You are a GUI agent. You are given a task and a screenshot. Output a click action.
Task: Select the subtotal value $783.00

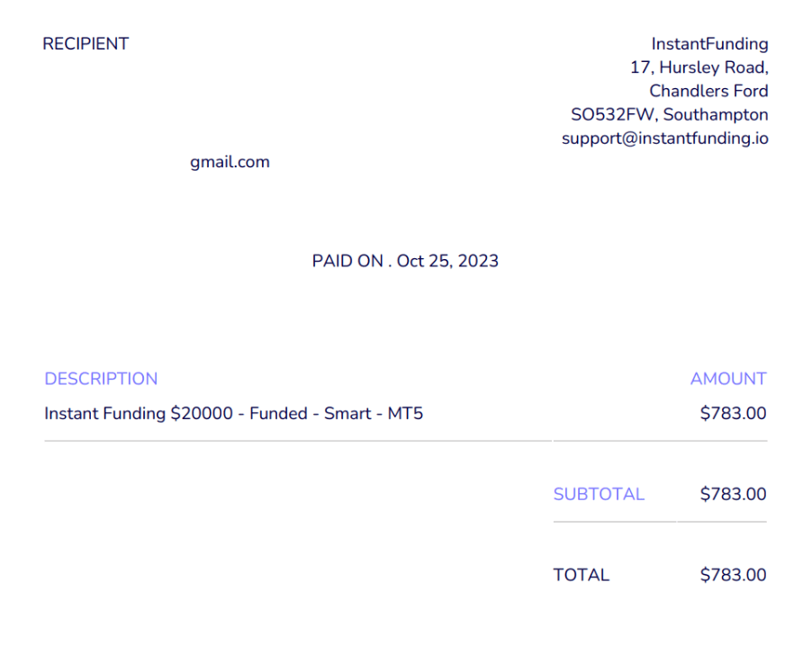pos(733,495)
